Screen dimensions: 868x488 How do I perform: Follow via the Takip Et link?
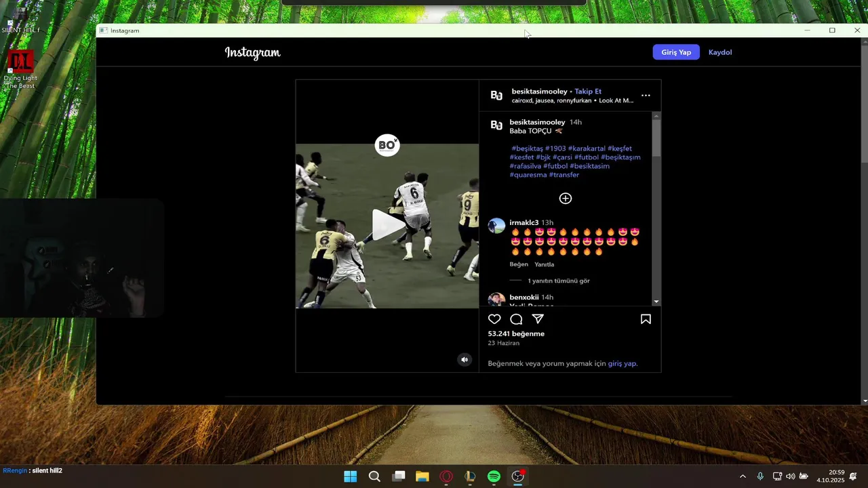588,91
